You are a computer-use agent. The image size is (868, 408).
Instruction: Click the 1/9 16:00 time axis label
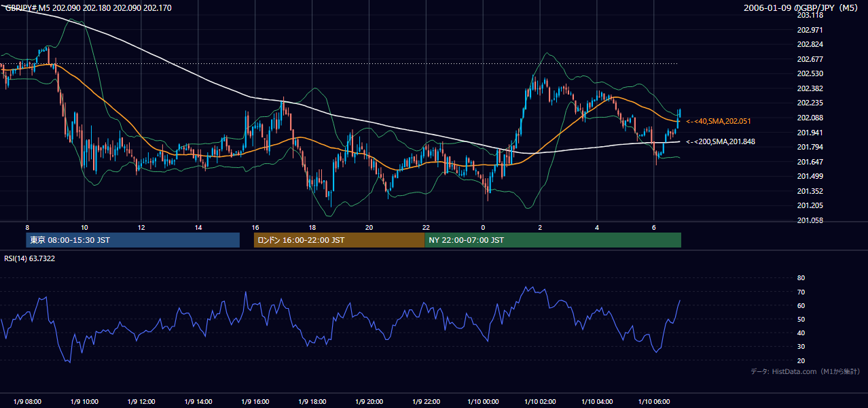[x=255, y=402]
